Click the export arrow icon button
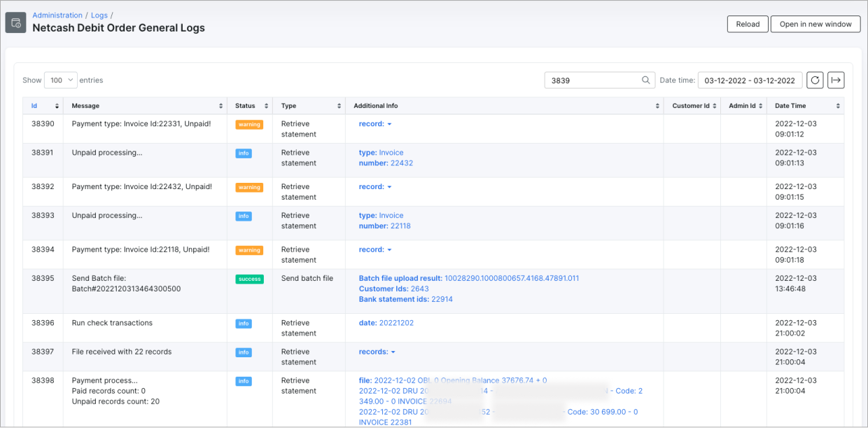The image size is (868, 428). click(836, 81)
